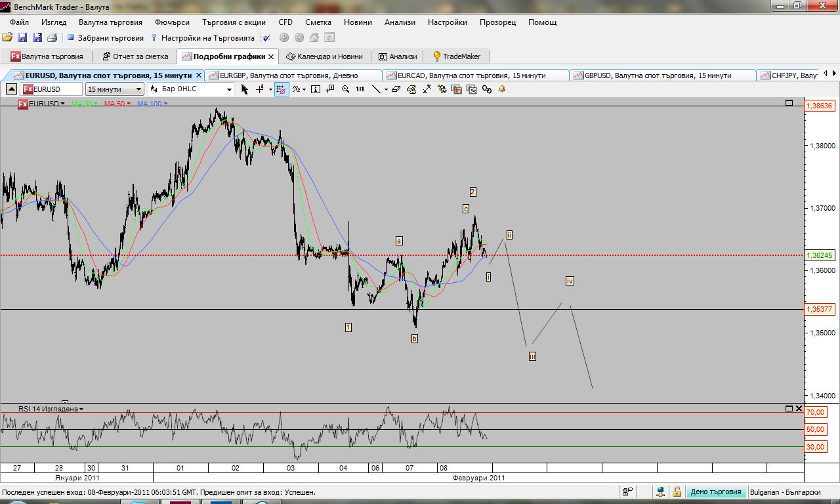The width and height of the screenshot is (840, 504).
Task: Toggle the Забрани търговия trading option
Action: pyautogui.click(x=106, y=39)
